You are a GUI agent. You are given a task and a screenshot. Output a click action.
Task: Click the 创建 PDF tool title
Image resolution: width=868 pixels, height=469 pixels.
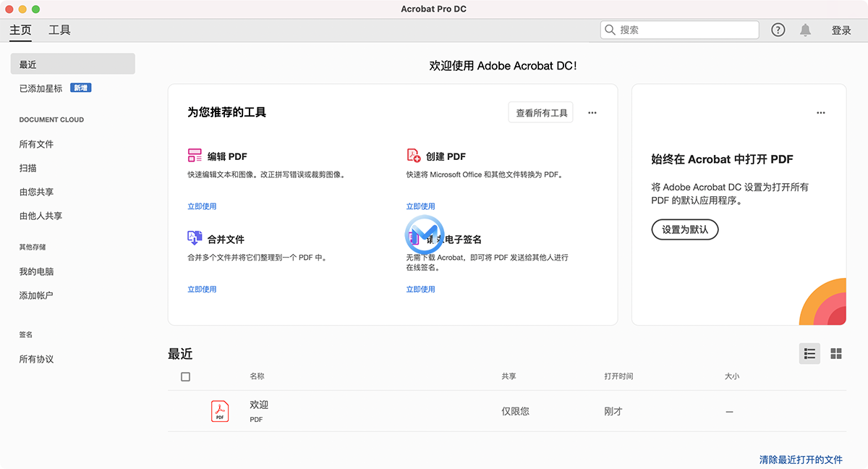click(446, 156)
